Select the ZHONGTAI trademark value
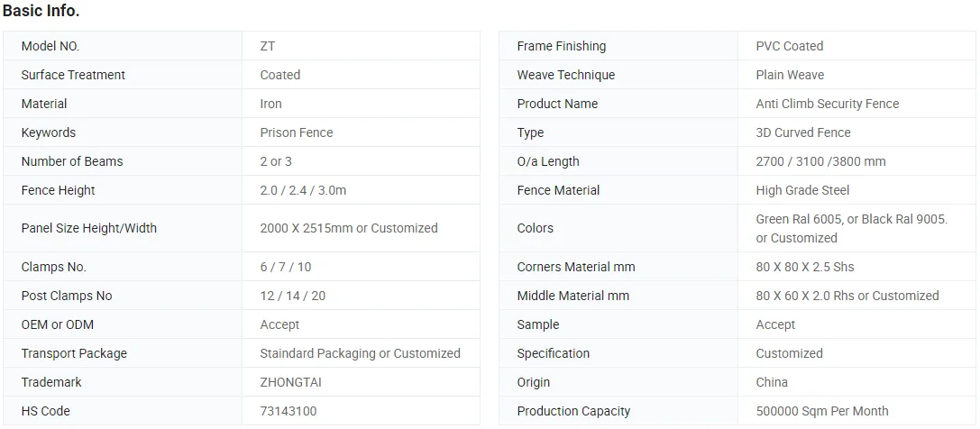Screen dimensions: 980x429 click(290, 382)
